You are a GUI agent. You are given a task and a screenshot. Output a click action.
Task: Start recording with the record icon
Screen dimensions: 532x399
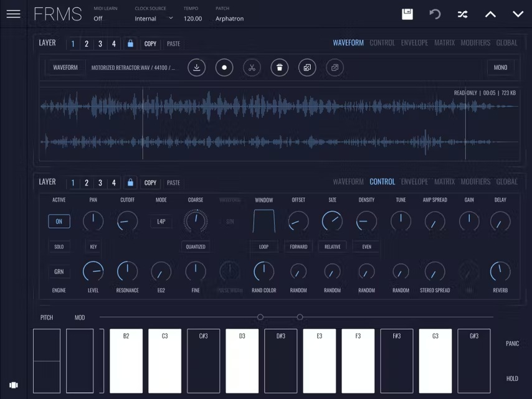pos(224,67)
